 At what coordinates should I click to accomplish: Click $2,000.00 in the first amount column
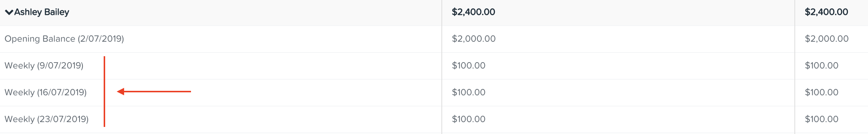click(x=474, y=39)
